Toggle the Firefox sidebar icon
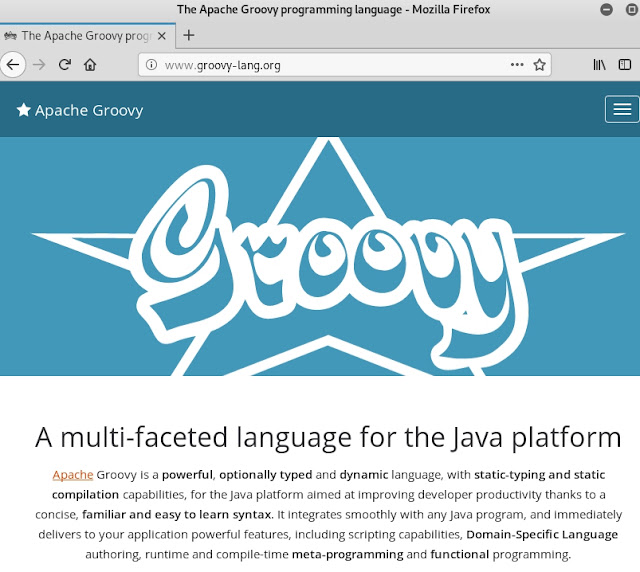Screen dimensions: 640x572 click(x=624, y=65)
